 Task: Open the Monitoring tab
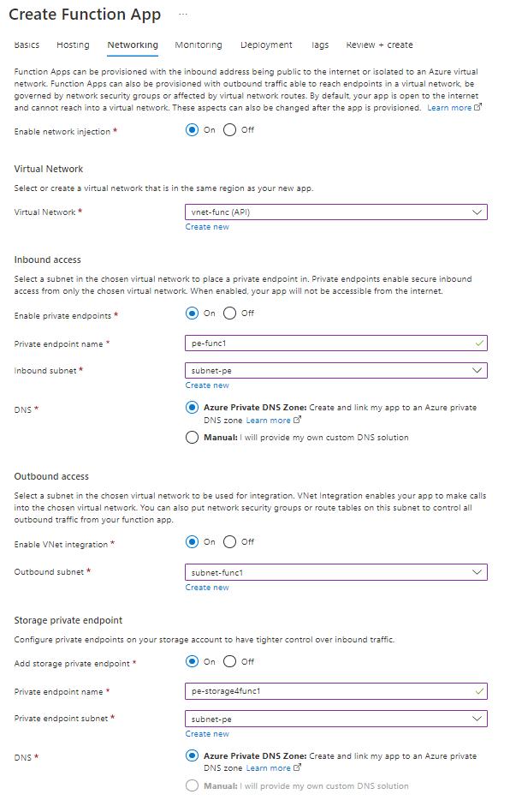[x=199, y=45]
